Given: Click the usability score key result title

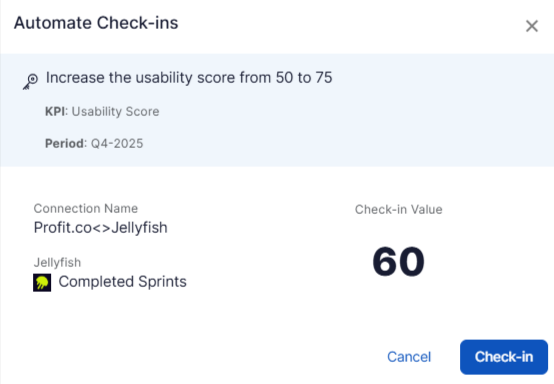Looking at the screenshot, I should coord(189,78).
